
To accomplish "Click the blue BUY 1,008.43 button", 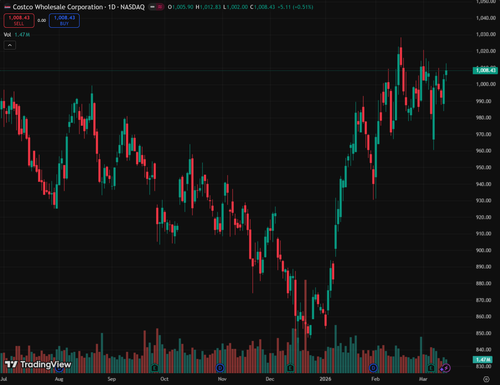I will pyautogui.click(x=64, y=20).
